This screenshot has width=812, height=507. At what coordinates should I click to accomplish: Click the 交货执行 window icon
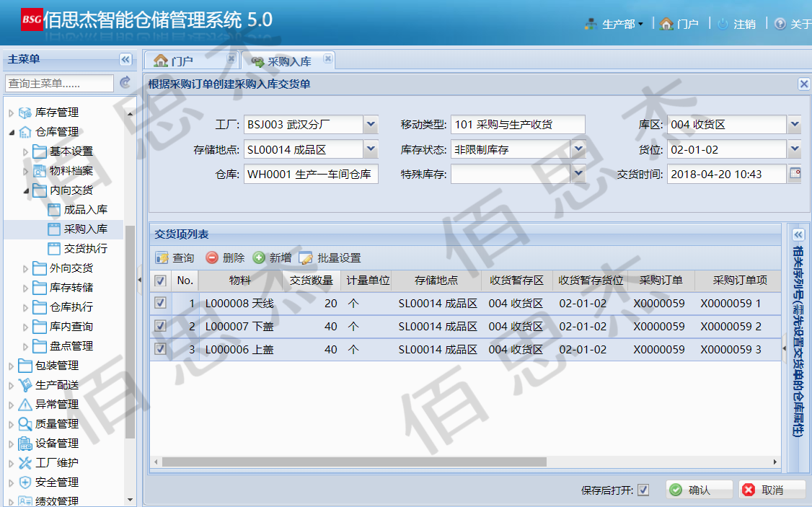tap(54, 249)
